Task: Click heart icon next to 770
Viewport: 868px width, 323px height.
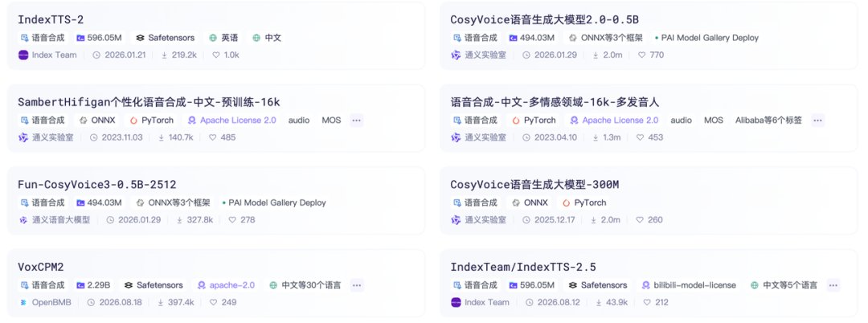Action: (641, 55)
